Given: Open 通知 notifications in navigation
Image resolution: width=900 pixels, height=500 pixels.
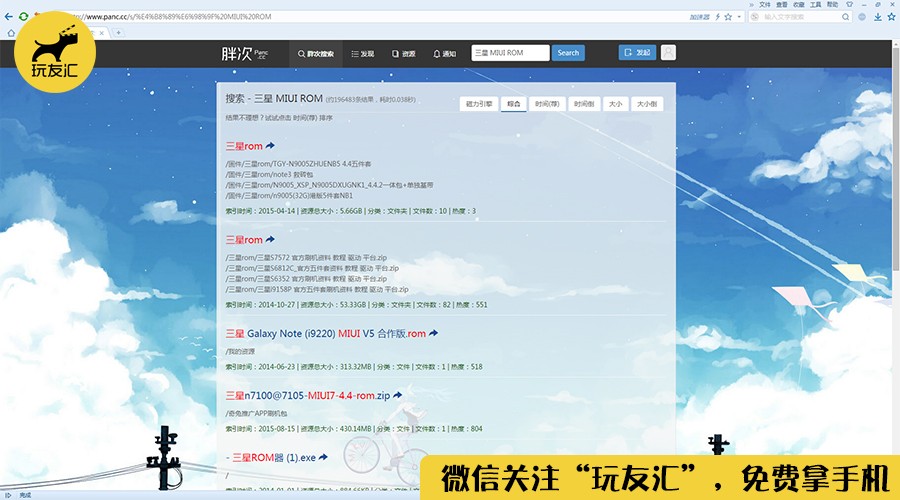Looking at the screenshot, I should pos(444,53).
